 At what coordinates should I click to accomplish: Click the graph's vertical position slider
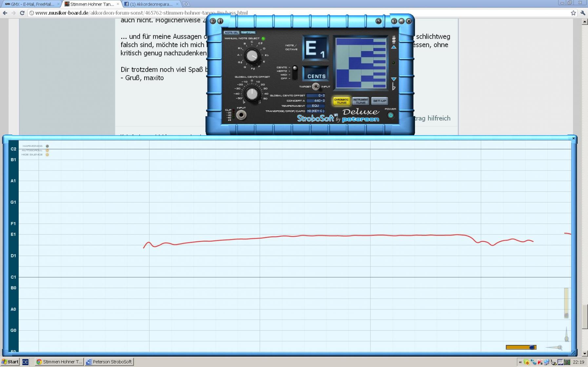[x=566, y=303]
